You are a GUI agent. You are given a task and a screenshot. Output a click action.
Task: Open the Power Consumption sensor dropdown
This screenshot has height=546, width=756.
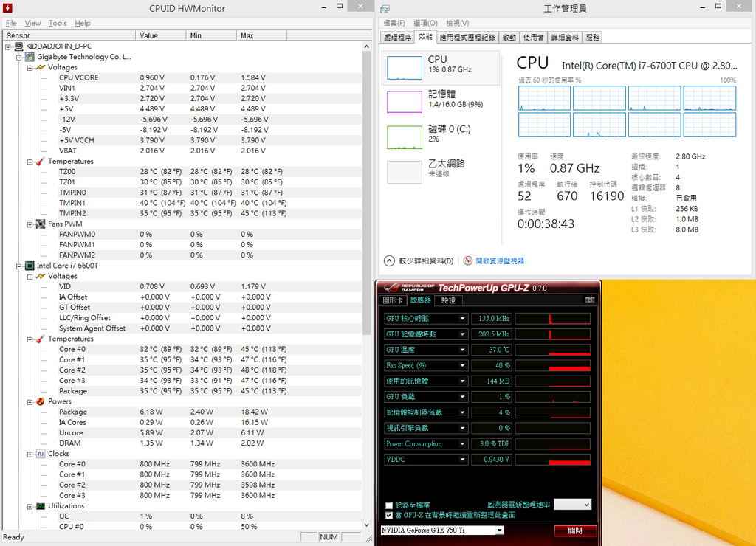pos(462,444)
